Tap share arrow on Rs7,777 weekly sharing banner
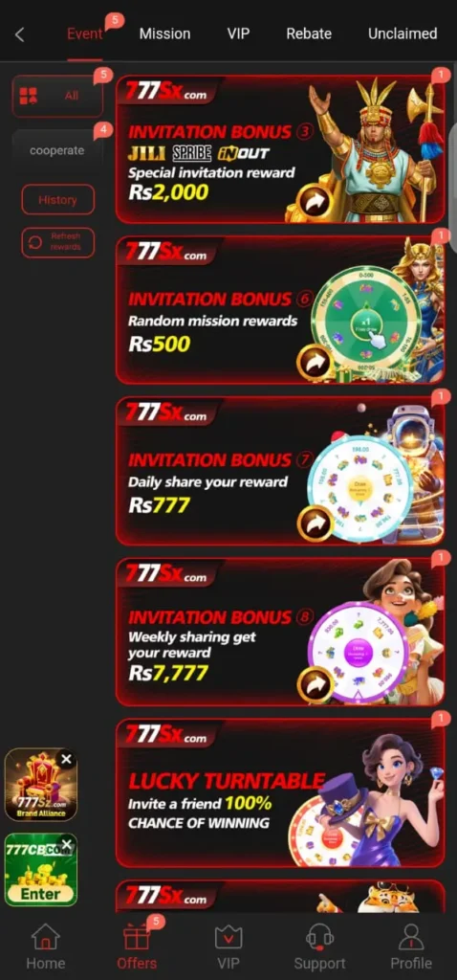 314,684
